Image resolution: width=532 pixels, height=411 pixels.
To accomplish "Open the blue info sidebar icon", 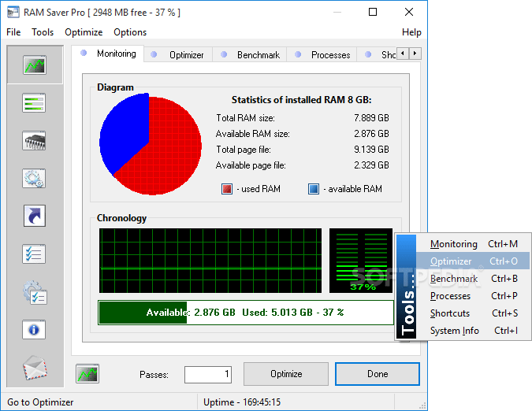I will [x=34, y=330].
